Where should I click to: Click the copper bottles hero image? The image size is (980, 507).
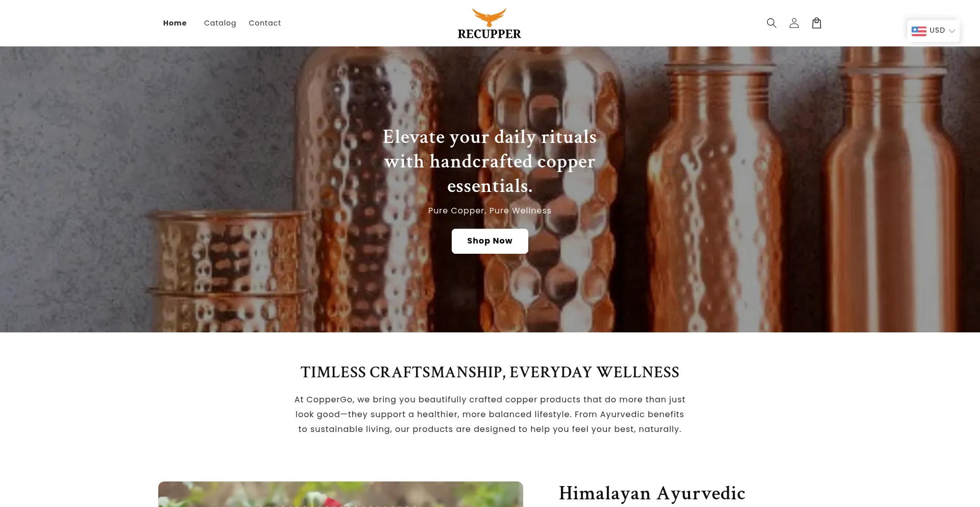tap(490, 189)
